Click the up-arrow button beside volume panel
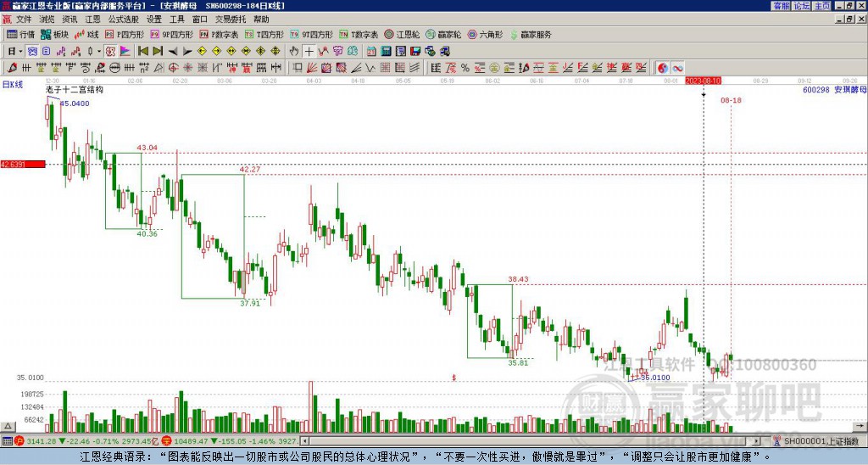This screenshot has height=465, width=868. coord(7,427)
